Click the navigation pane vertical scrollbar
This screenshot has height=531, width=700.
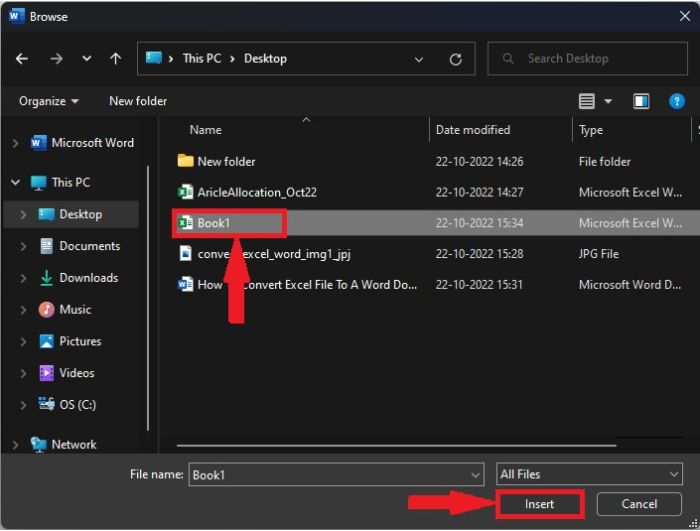pos(148,298)
